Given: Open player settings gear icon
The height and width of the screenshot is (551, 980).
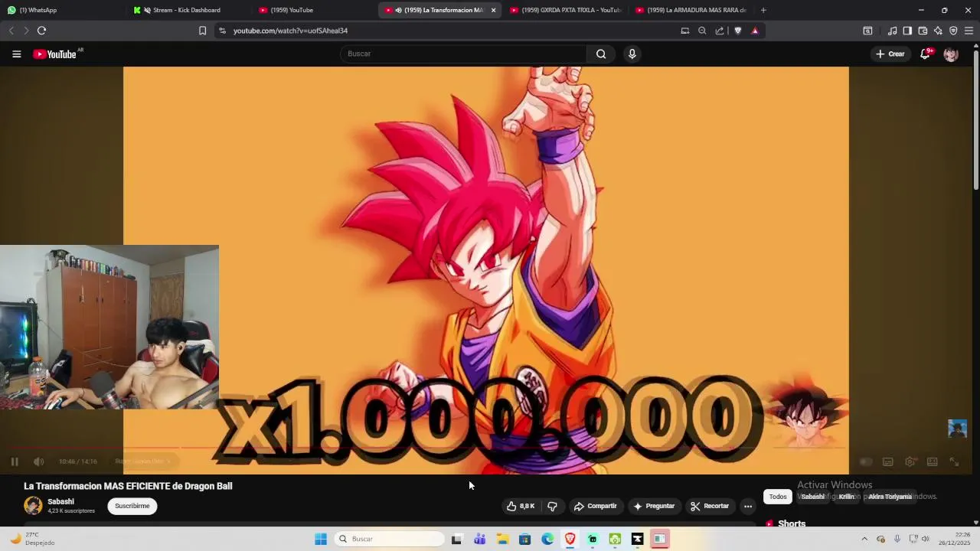Looking at the screenshot, I should [910, 461].
